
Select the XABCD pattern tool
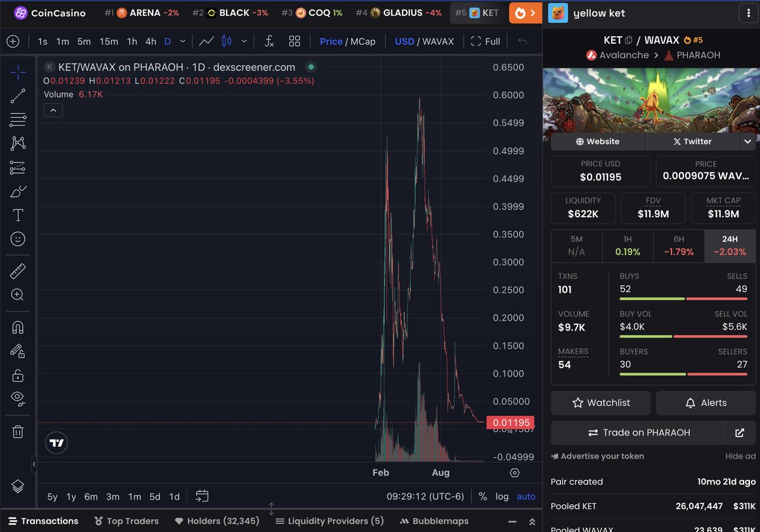(18, 144)
